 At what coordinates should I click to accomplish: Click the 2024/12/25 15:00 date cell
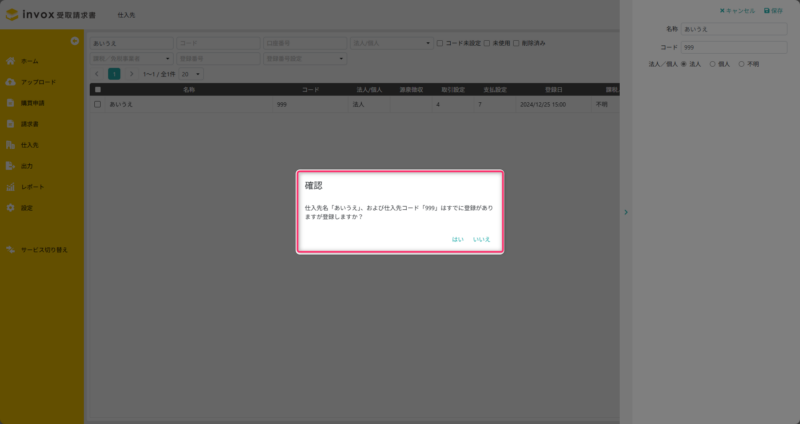point(554,104)
